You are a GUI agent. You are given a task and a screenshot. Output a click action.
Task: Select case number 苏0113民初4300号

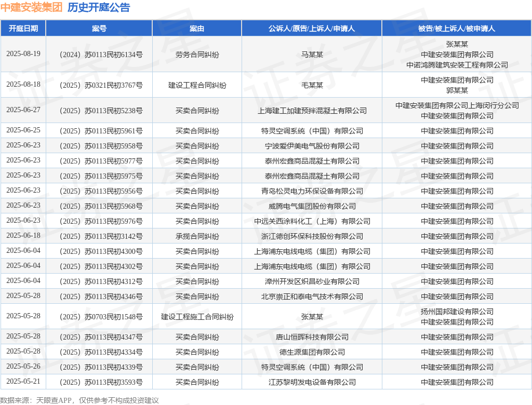pyautogui.click(x=101, y=251)
